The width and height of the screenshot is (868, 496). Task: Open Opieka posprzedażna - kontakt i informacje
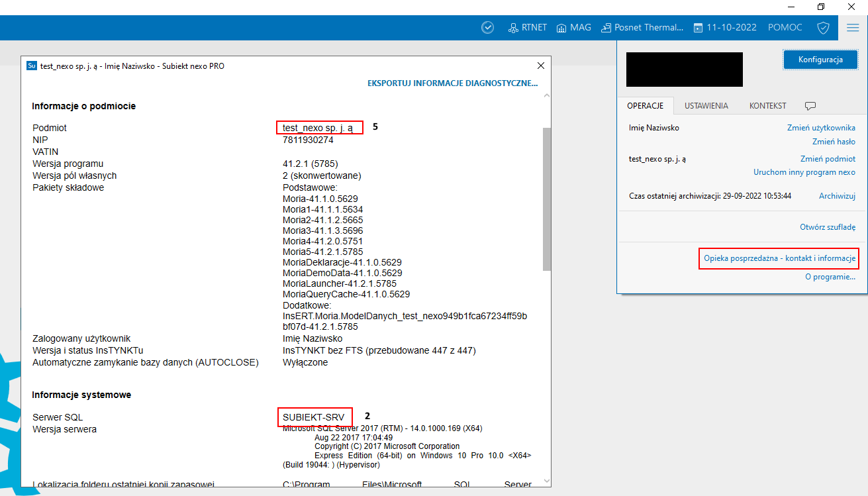click(x=780, y=258)
